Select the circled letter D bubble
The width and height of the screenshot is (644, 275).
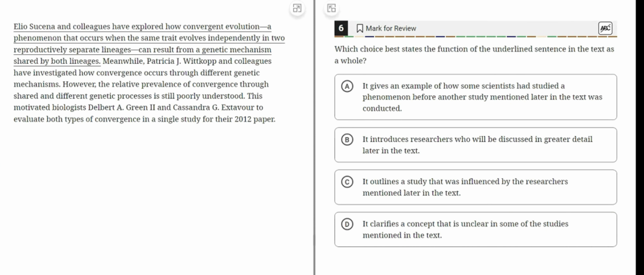(x=348, y=224)
